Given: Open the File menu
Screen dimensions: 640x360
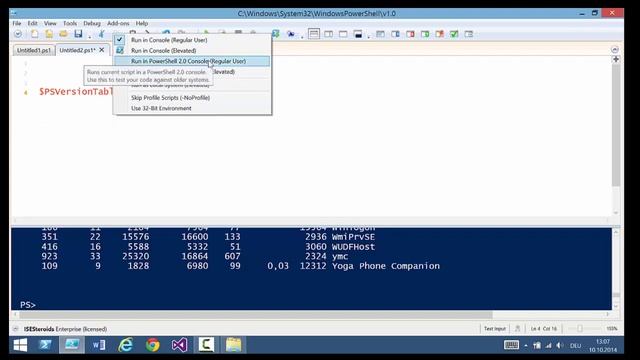Looking at the screenshot, I should point(17,24).
